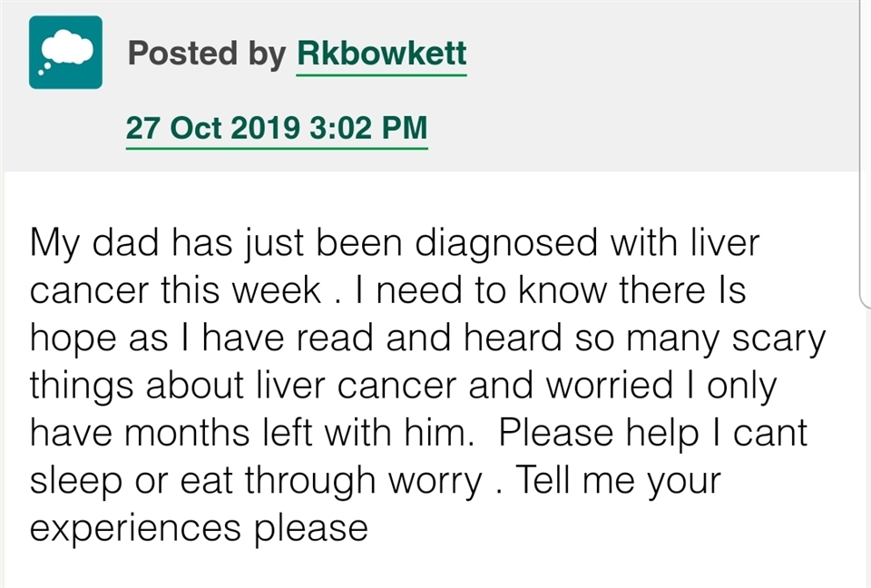Screen dimensions: 871x588
Task: Click the scrollbar edge at the right
Action: click(865, 153)
